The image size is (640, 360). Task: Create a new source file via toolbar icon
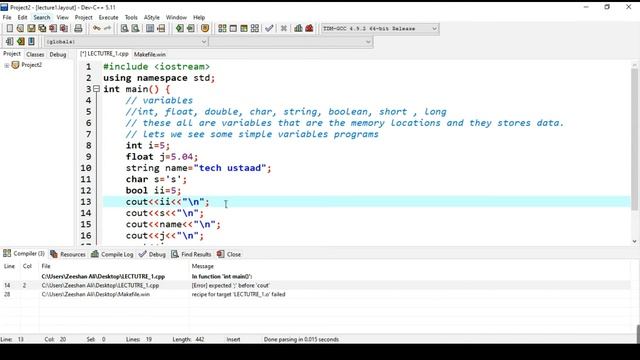(x=9, y=28)
